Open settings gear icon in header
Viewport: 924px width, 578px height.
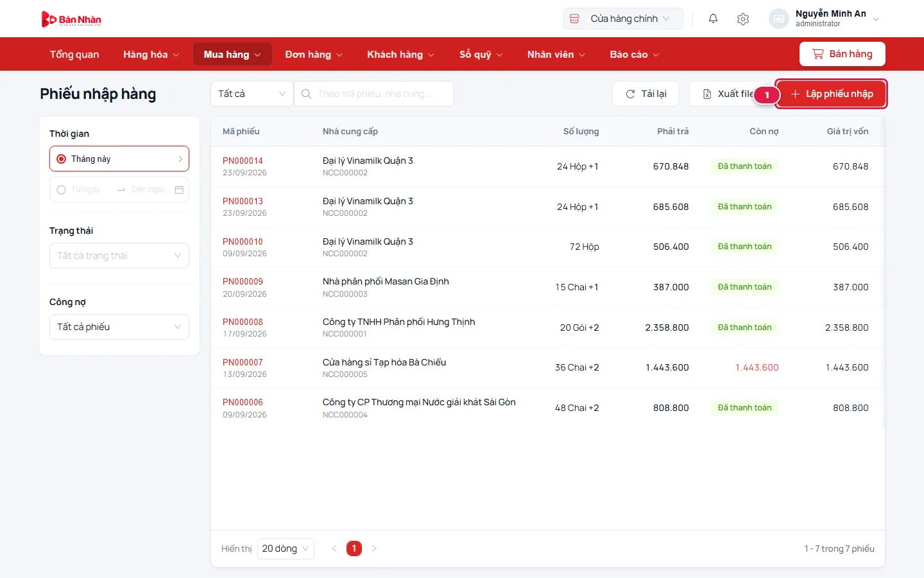click(x=743, y=19)
